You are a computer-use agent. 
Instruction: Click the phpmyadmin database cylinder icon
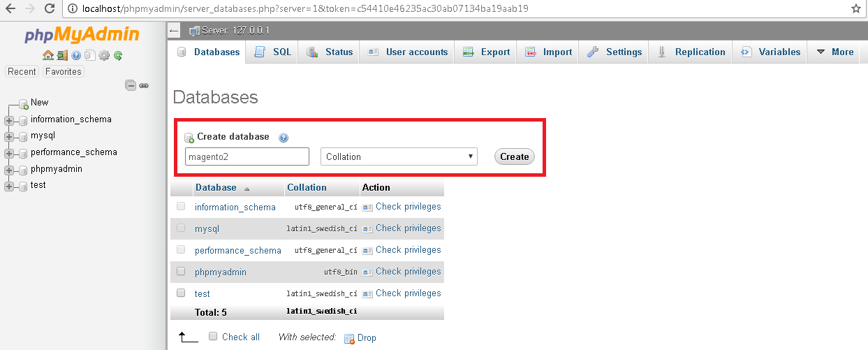coord(23,170)
